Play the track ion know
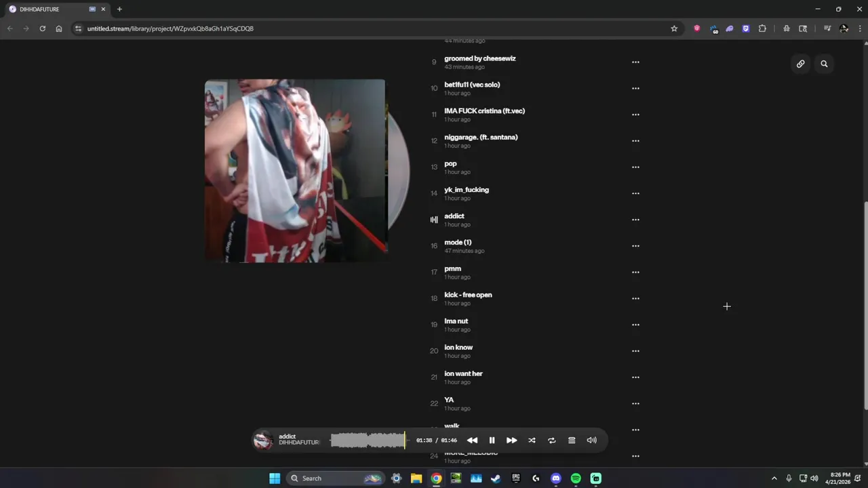 click(458, 347)
